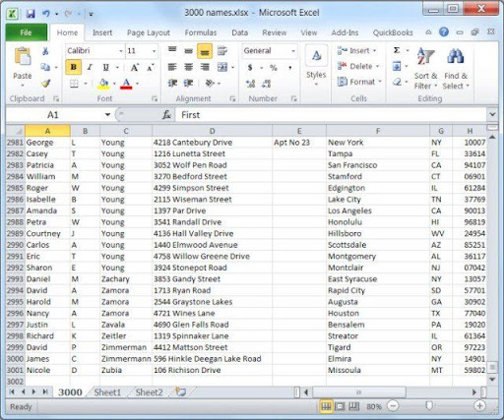Expand the font name Calibri dropdown
Screen dimensions: 504x420
point(121,51)
